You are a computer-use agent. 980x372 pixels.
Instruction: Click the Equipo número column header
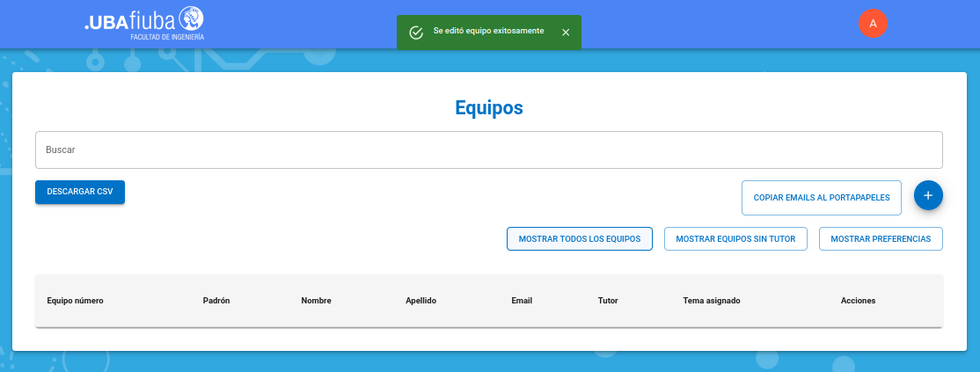[x=75, y=301]
